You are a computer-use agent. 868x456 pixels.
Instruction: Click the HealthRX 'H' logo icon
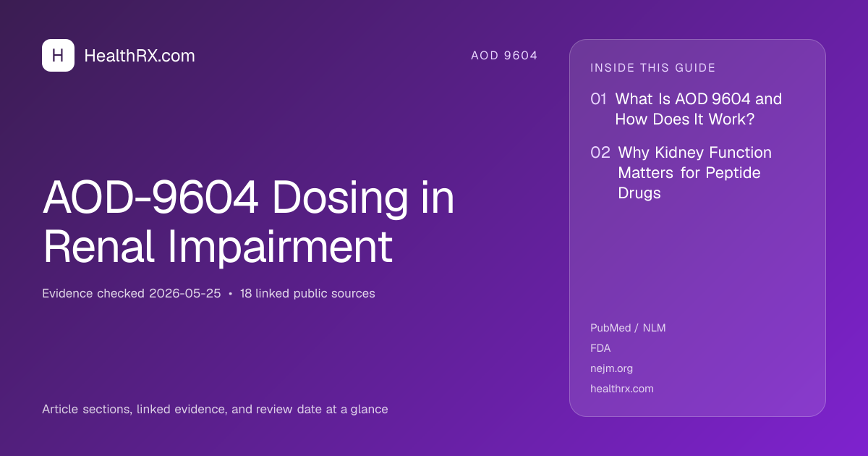[x=58, y=55]
